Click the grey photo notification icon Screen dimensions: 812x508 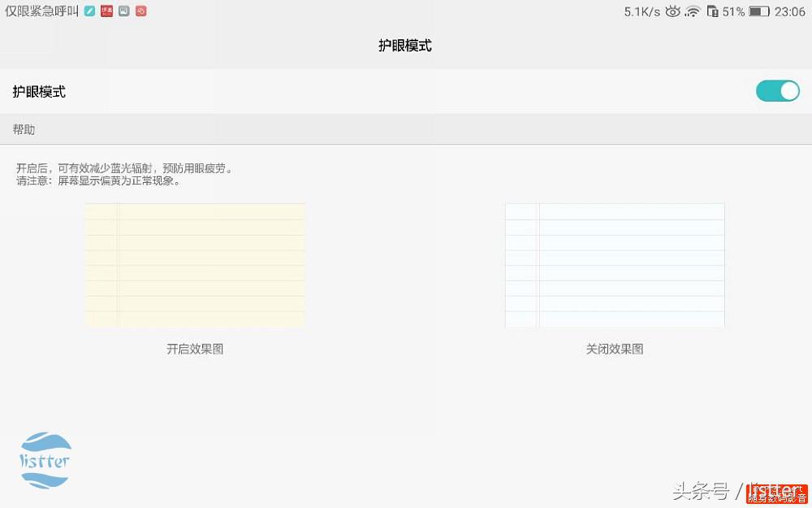pos(123,11)
